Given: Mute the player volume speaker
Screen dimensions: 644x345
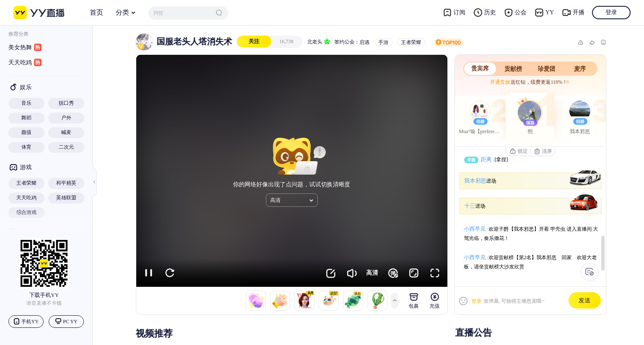Looking at the screenshot, I should pyautogui.click(x=352, y=273).
